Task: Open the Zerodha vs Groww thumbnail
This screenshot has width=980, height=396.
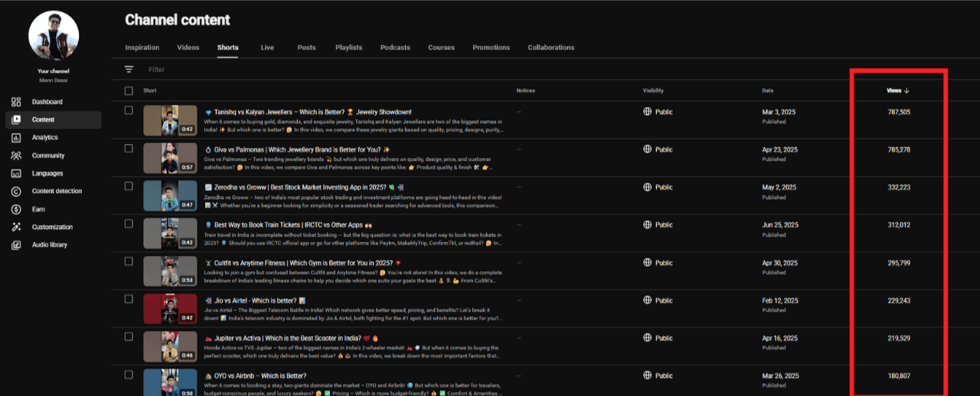Action: coord(171,195)
